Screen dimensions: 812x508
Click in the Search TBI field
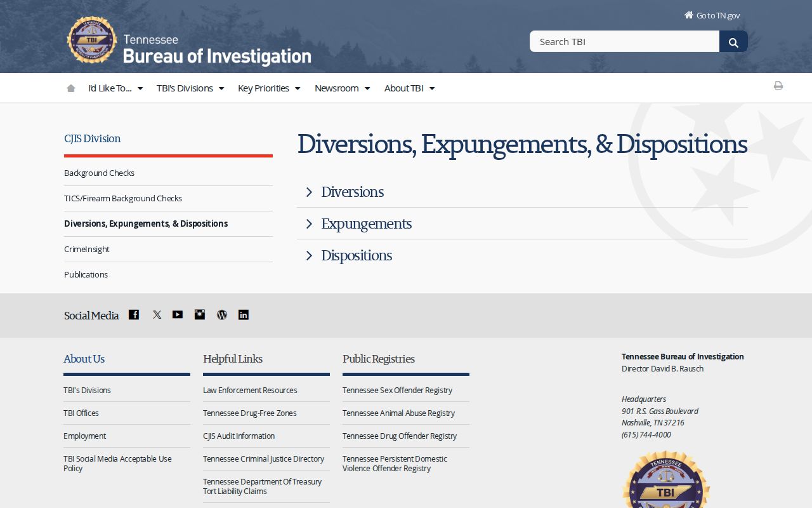624,42
